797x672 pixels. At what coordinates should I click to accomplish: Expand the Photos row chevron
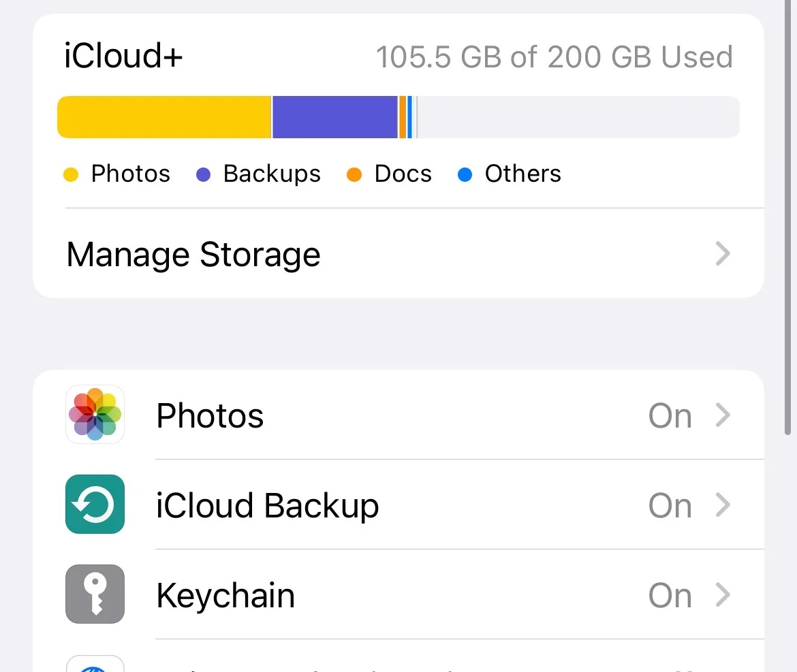pyautogui.click(x=723, y=415)
